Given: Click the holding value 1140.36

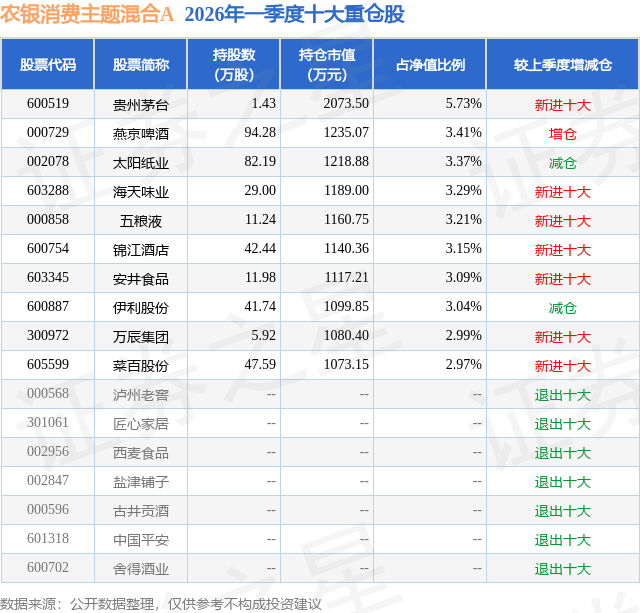Looking at the screenshot, I should pyautogui.click(x=346, y=248).
